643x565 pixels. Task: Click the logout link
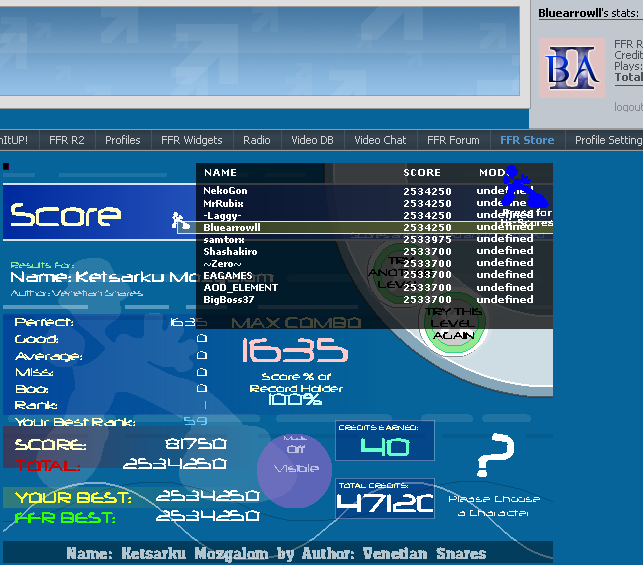click(628, 107)
